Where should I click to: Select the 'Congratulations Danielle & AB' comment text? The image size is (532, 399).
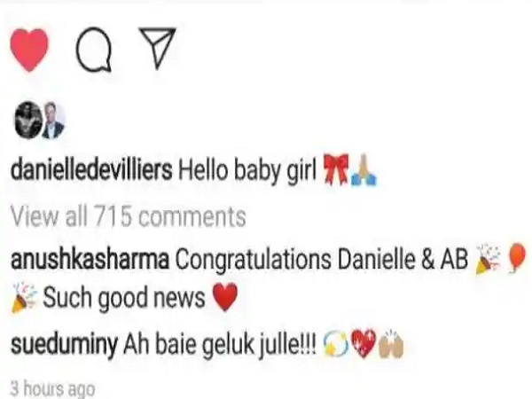[x=322, y=260]
